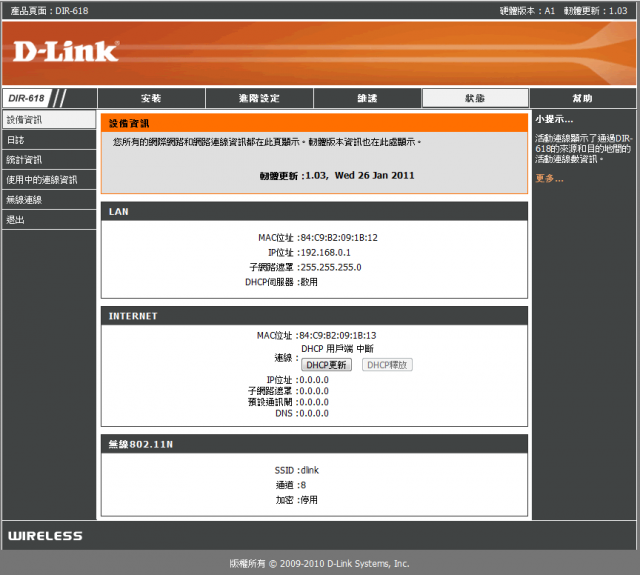
Task: Open the 幫助 (Help) tab
Action: pos(582,98)
